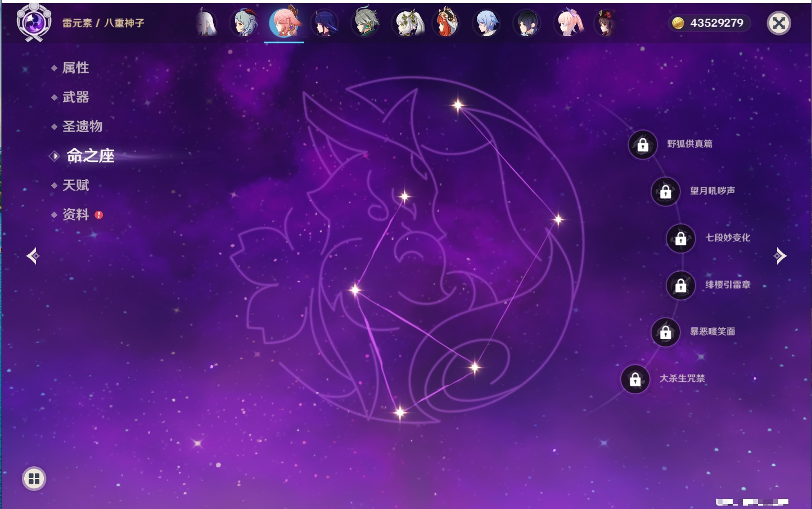Click the lower-right star inside the swirl
This screenshot has height=509, width=812.
coord(475,367)
